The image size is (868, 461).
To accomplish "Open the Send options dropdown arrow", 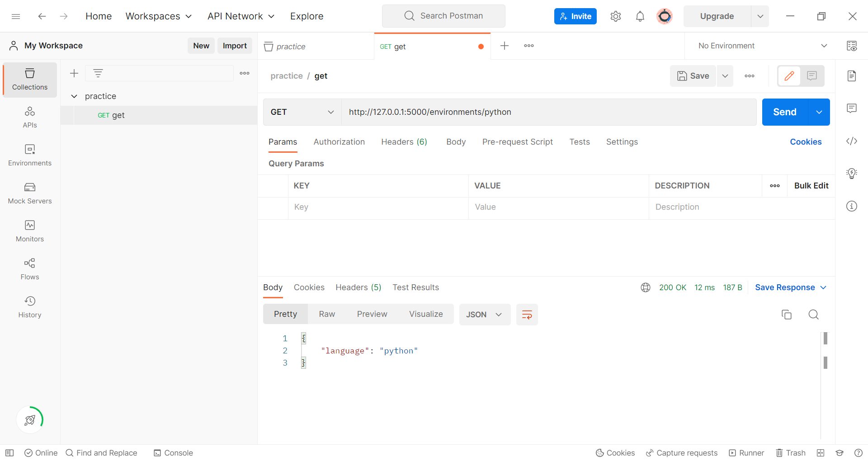I will click(x=819, y=112).
